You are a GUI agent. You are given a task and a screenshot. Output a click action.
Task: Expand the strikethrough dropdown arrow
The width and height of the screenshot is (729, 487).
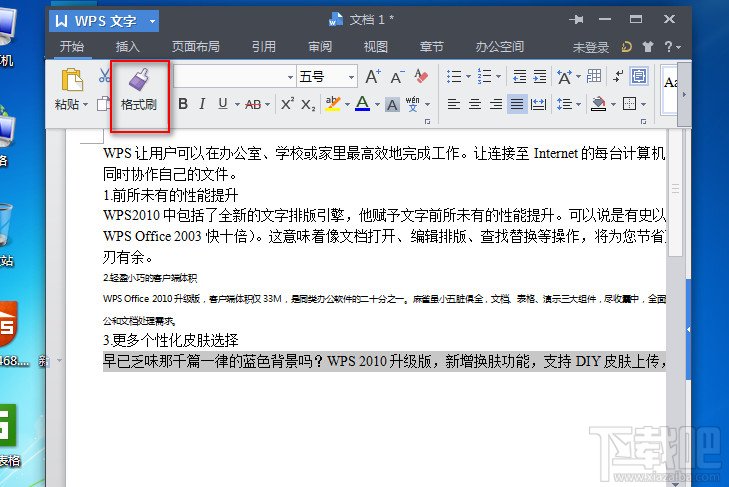click(267, 105)
